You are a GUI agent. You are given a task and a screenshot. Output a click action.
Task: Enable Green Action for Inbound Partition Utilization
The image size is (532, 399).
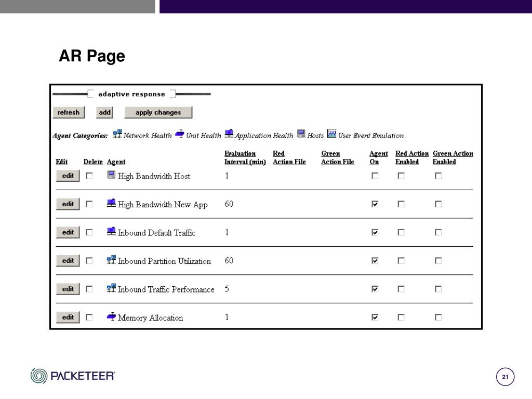[438, 261]
